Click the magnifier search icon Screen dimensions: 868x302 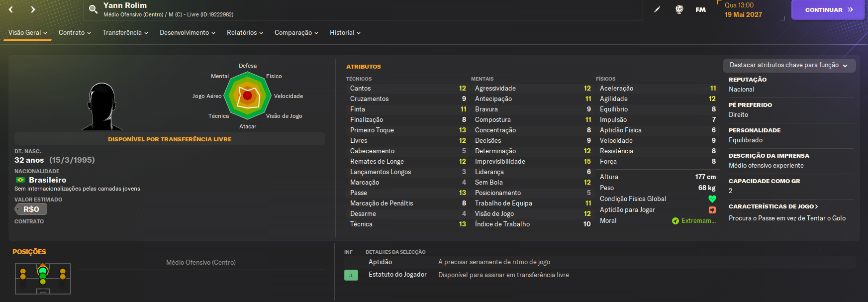pos(93,9)
